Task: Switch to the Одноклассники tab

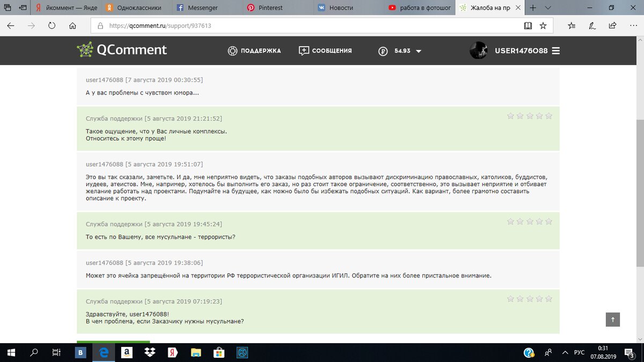Action: pyautogui.click(x=136, y=8)
